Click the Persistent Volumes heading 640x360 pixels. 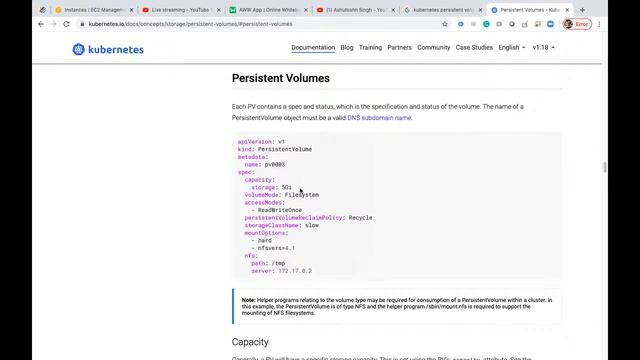[x=281, y=78]
